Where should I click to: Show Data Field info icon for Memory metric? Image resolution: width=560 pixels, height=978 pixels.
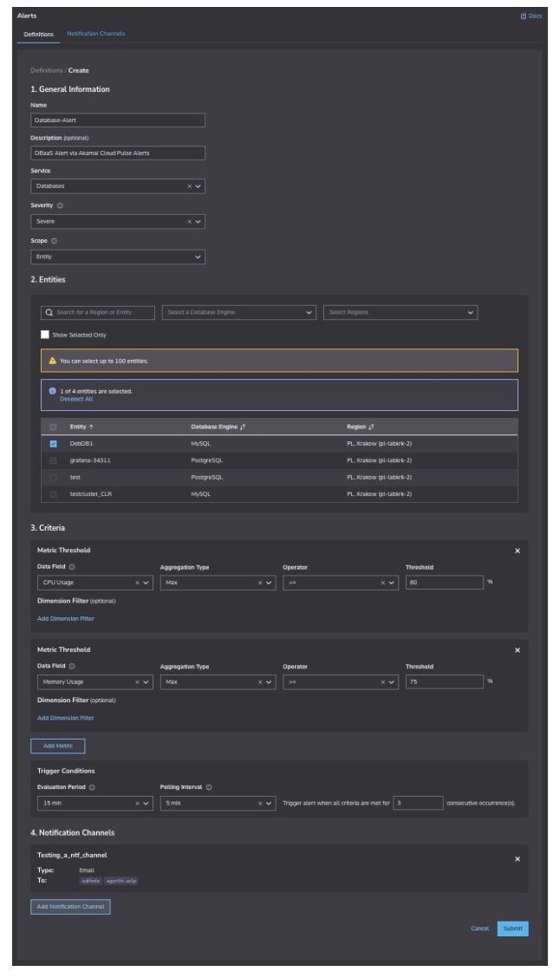[72, 666]
